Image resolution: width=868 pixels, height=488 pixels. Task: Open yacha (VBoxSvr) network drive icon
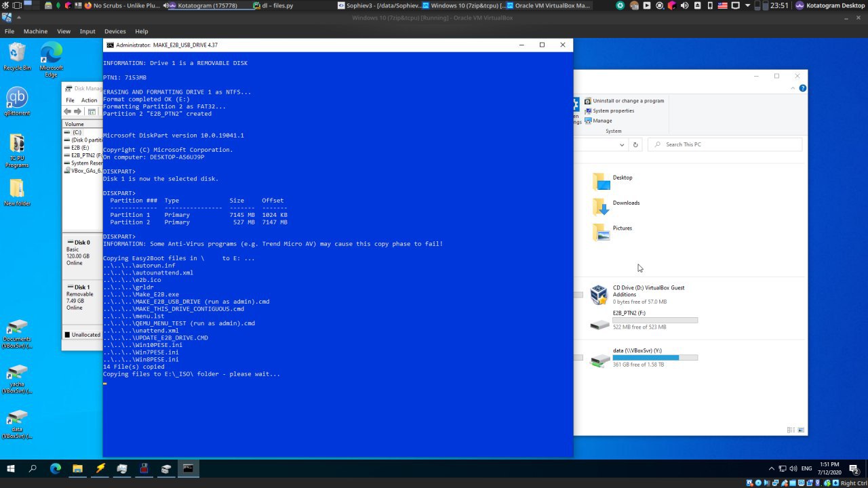click(x=17, y=379)
